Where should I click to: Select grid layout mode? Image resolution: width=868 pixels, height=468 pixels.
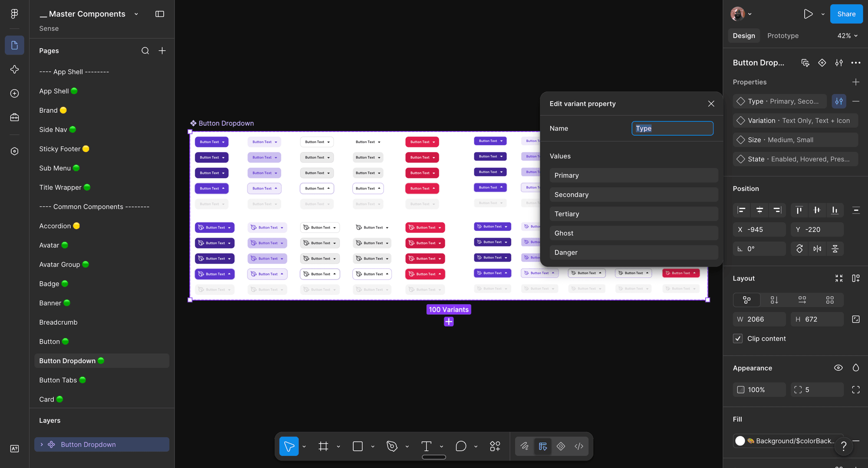(x=830, y=300)
